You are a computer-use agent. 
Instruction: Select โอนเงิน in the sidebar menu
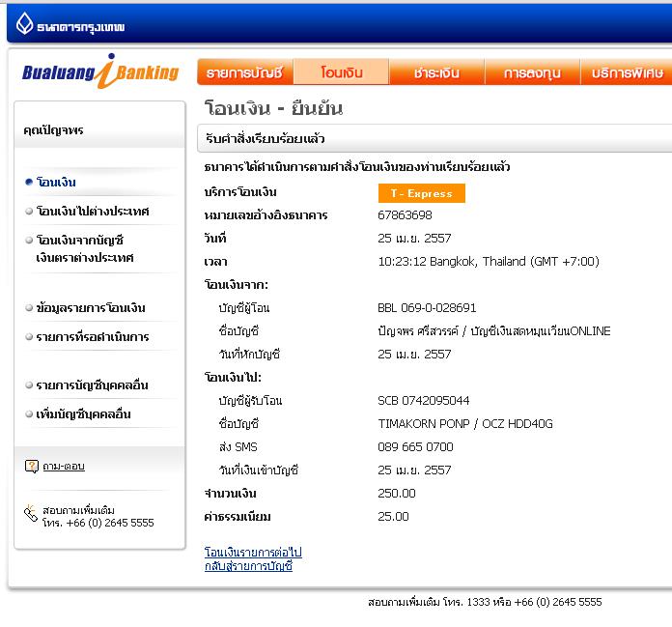tap(56, 183)
